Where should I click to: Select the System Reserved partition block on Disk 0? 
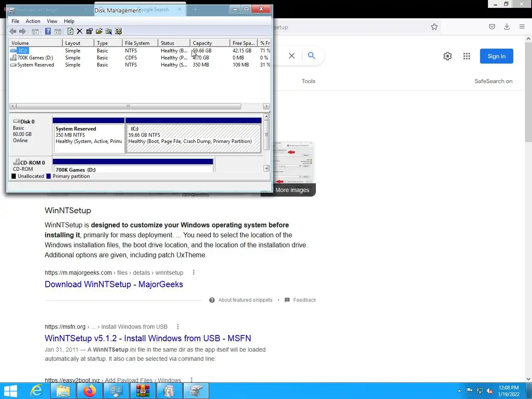point(89,135)
